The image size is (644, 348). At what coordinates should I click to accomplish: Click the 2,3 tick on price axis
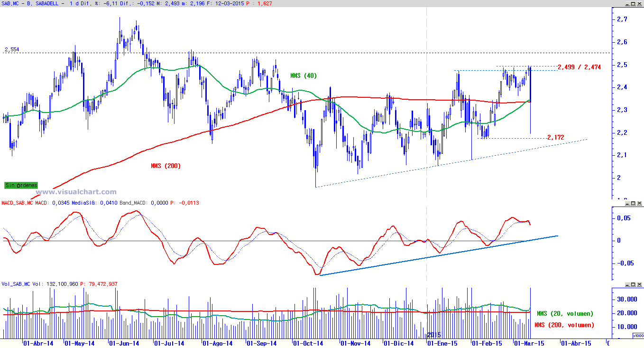(x=623, y=110)
